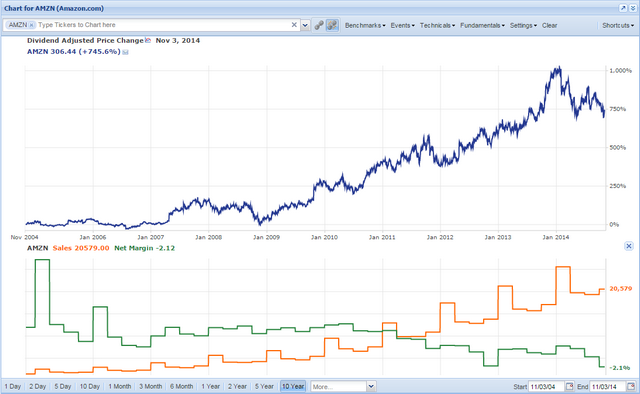Click the 1,000% axis label

pyautogui.click(x=620, y=71)
